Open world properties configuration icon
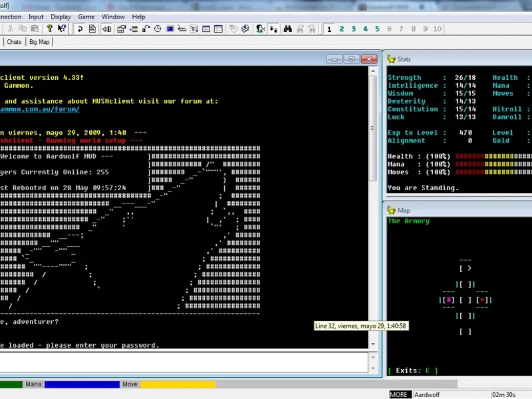Image resolution: width=532 pixels, height=399 pixels. click(121, 29)
